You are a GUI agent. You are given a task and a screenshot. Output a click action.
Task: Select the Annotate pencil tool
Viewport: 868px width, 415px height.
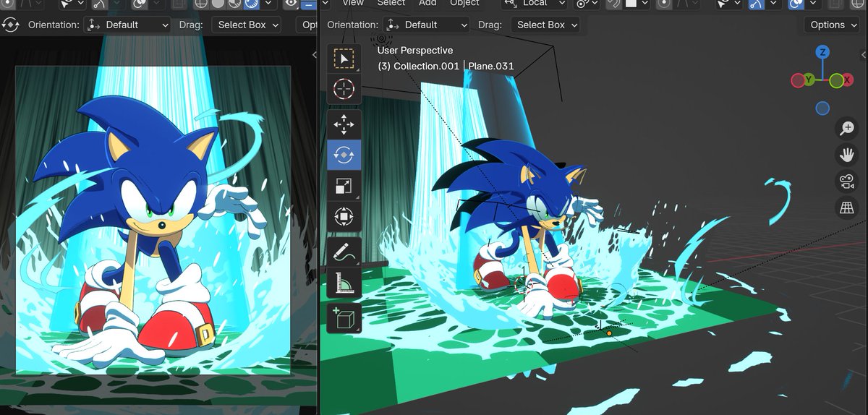[x=344, y=252]
